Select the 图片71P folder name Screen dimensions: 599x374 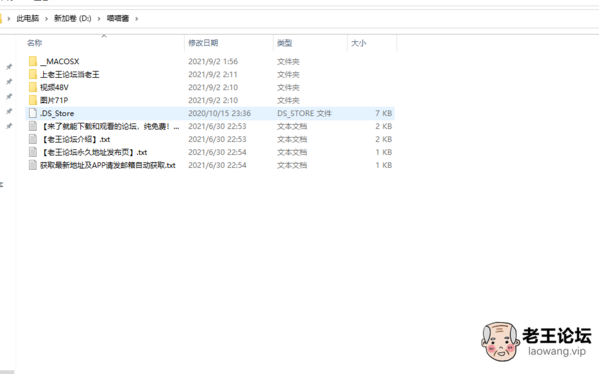point(54,100)
